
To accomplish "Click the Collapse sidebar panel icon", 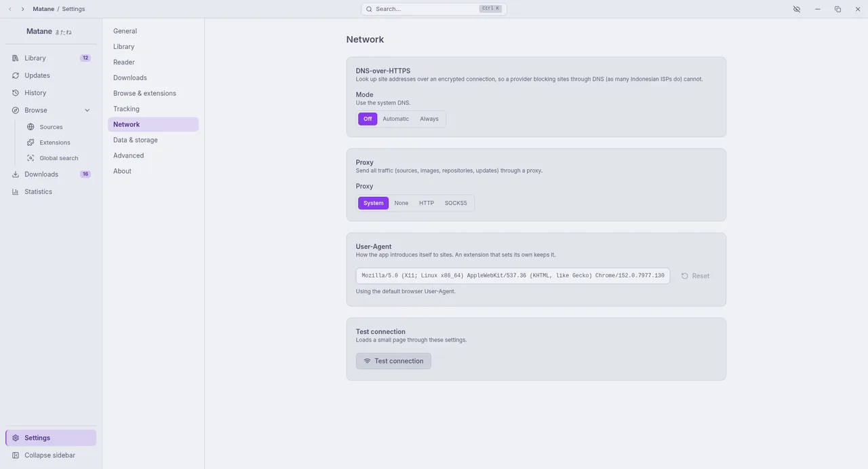I will [16, 455].
